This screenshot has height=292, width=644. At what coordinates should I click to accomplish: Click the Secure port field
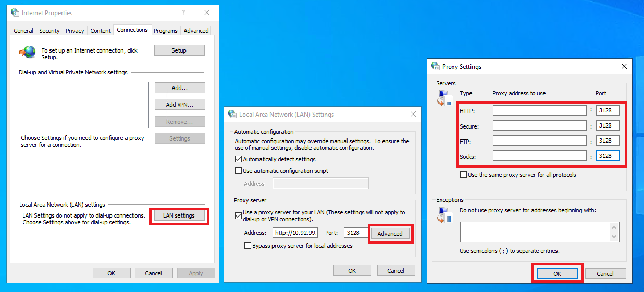tap(608, 125)
